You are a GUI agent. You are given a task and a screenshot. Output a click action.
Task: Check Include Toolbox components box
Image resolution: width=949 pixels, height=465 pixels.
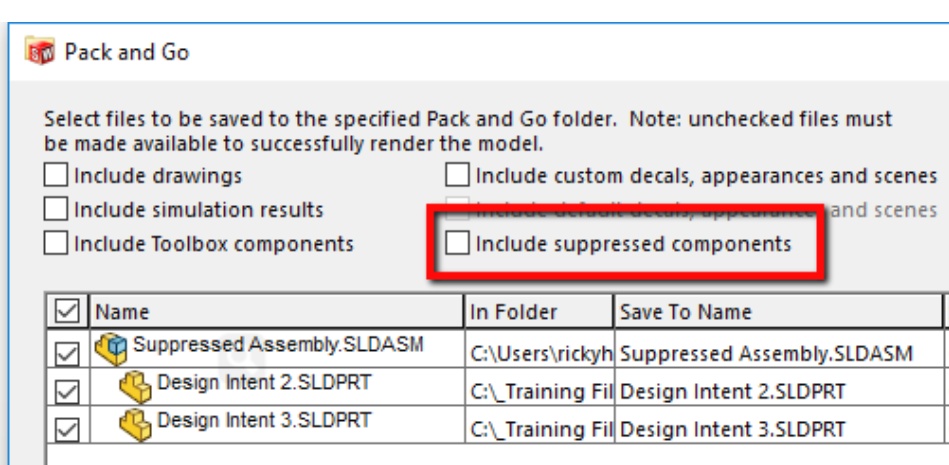(x=56, y=243)
